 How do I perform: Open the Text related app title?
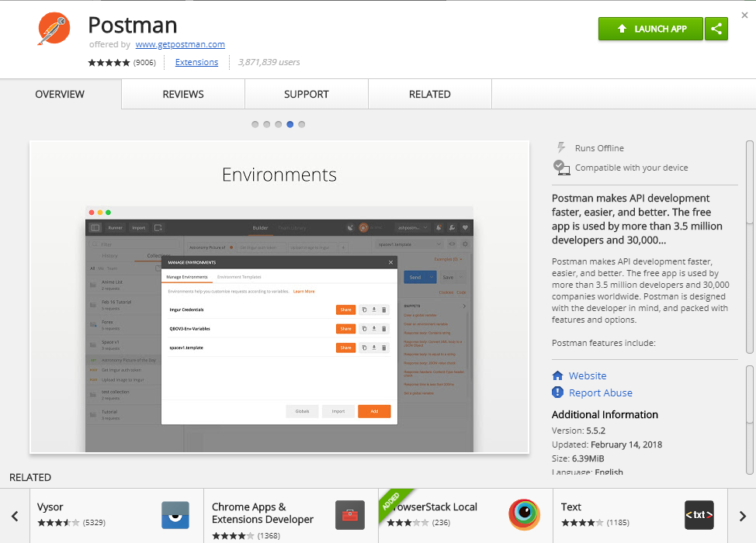tap(571, 507)
